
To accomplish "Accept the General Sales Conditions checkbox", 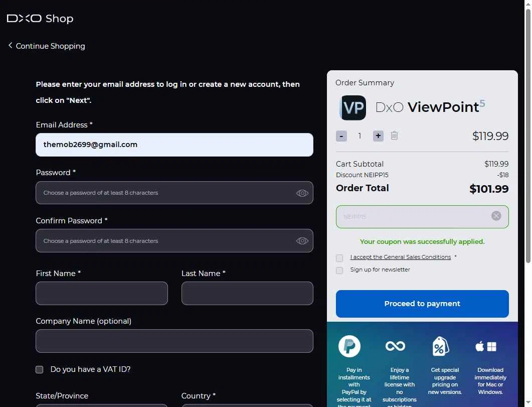I will pos(339,258).
